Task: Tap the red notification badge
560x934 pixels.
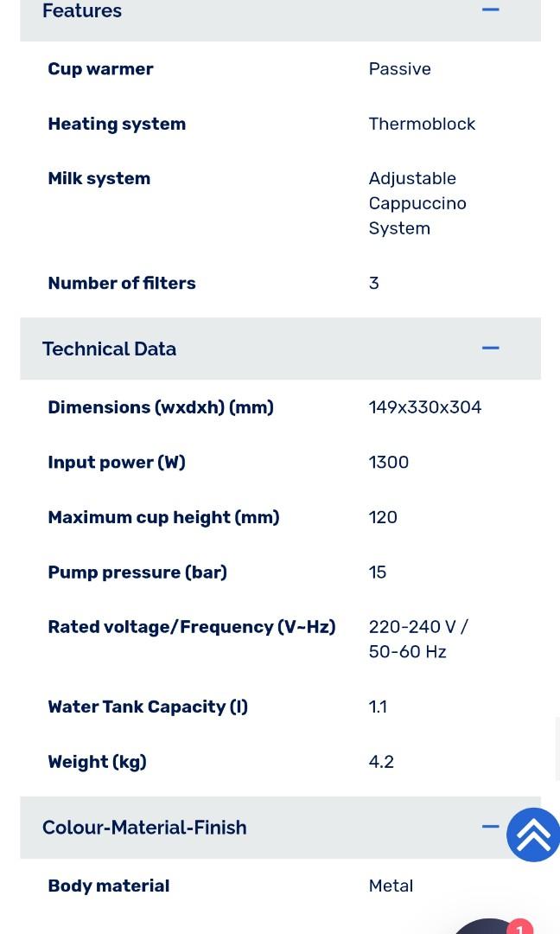Action: [x=519, y=928]
